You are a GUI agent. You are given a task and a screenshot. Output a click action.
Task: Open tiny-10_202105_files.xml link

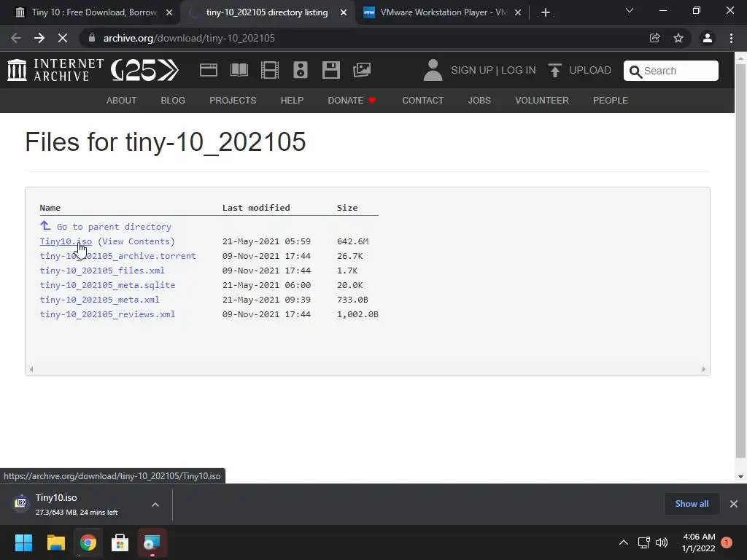102,271
